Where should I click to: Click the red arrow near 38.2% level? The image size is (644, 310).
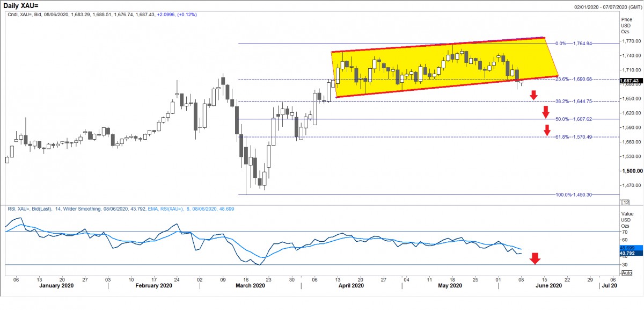pyautogui.click(x=533, y=95)
